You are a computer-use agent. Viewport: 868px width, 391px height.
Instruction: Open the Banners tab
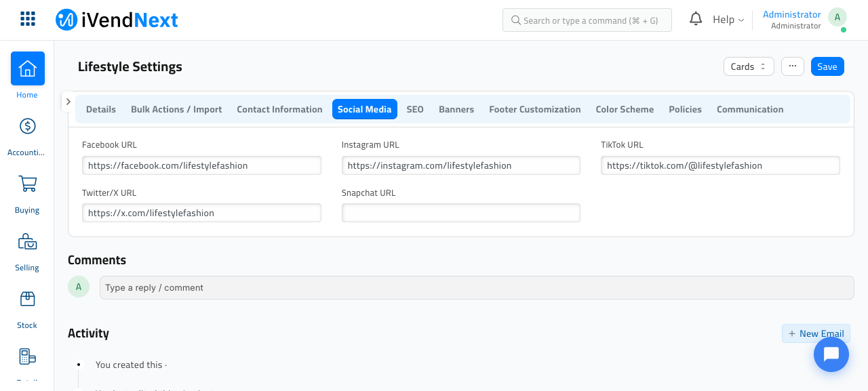point(456,109)
